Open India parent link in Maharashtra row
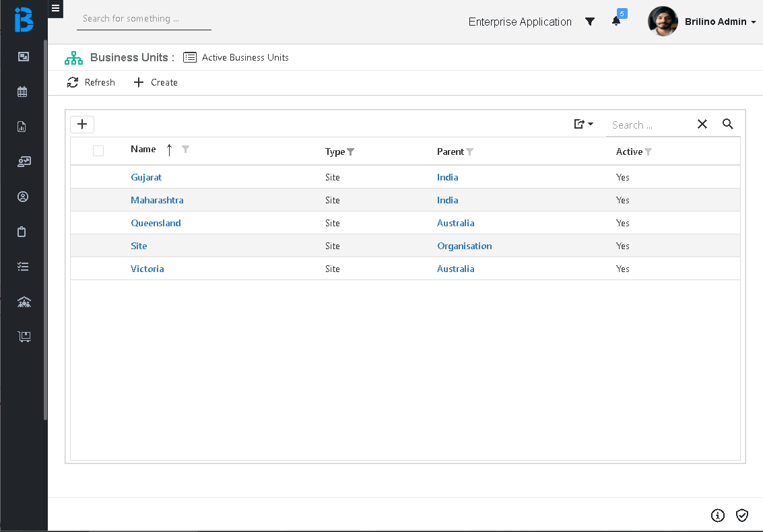The width and height of the screenshot is (763, 532). tap(448, 200)
